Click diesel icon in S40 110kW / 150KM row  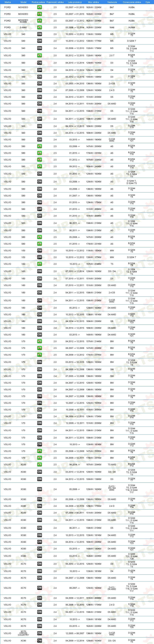(39, 34)
